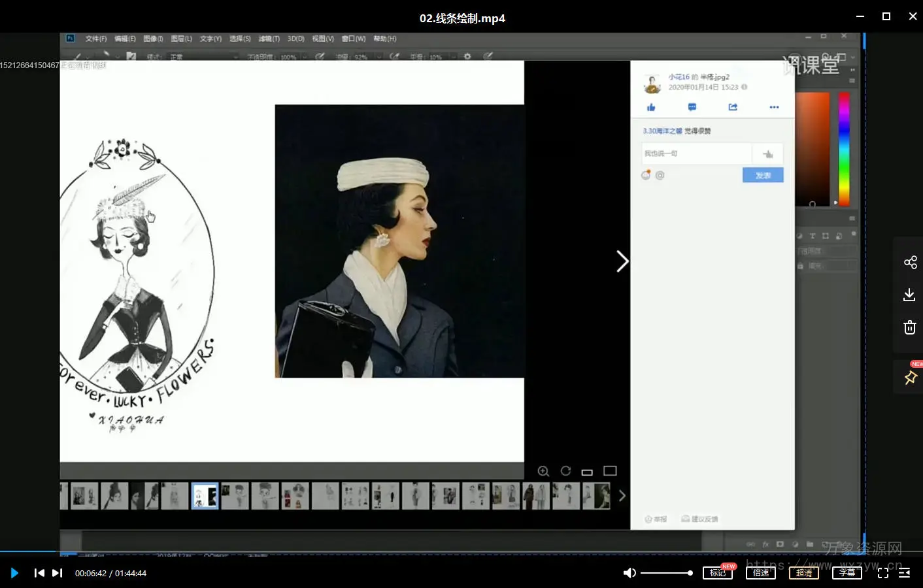Click the volume slider in player controls

pyautogui.click(x=665, y=573)
